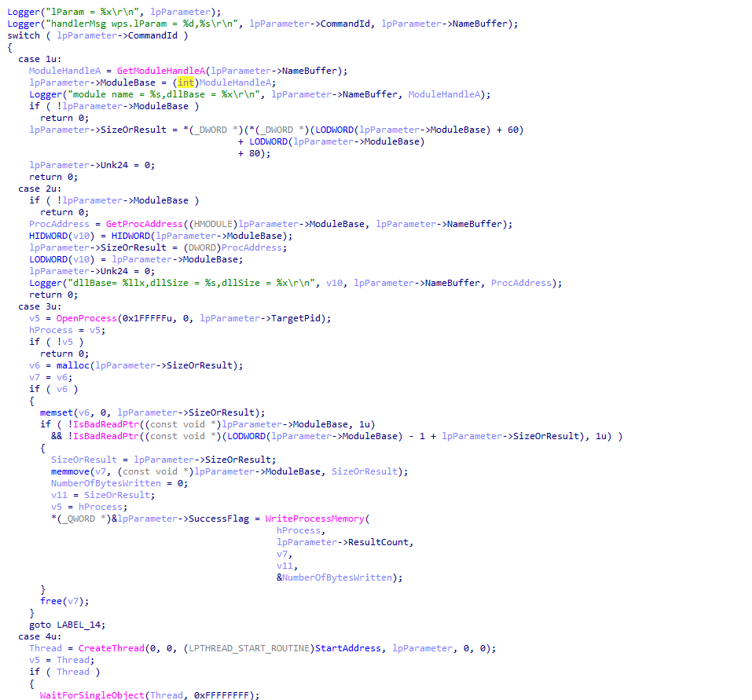
Task: Click the switch keyword
Action: 24,35
